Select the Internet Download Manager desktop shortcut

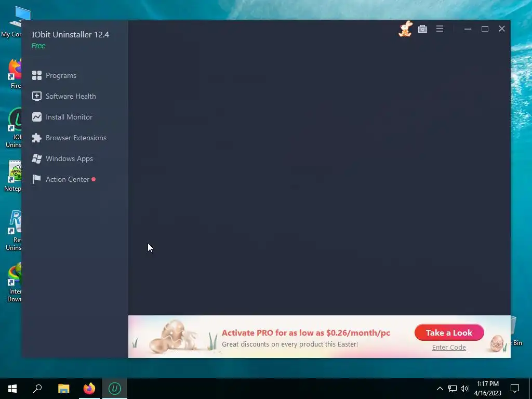14,282
